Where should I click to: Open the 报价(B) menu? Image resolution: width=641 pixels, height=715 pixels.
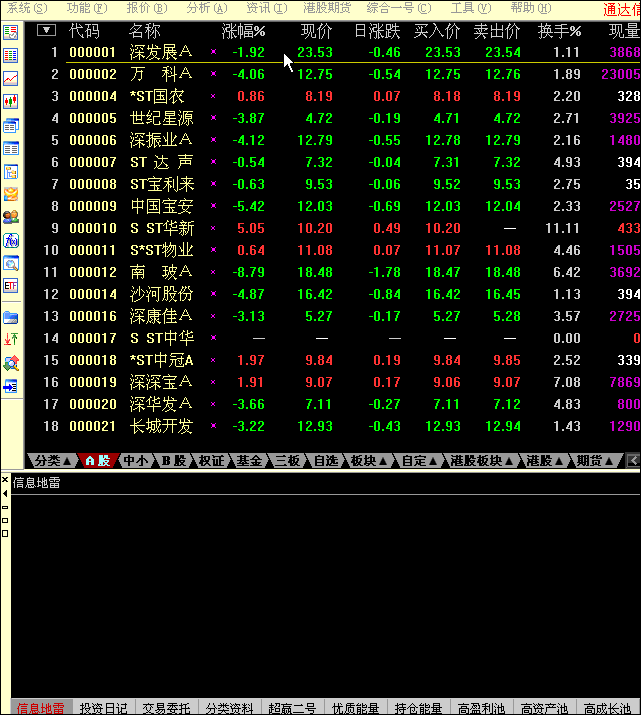[x=147, y=8]
